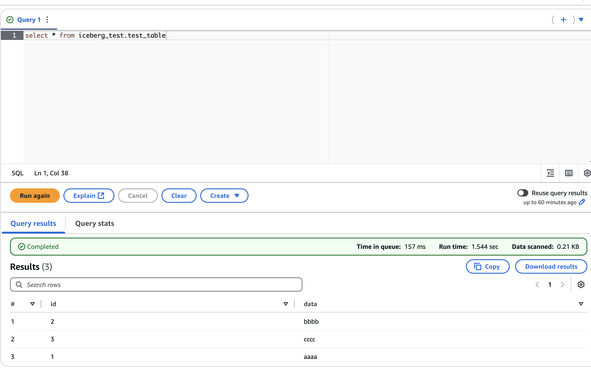Image resolution: width=591 pixels, height=370 pixels.
Task: Click the SQL query text in editor
Action: click(x=95, y=35)
